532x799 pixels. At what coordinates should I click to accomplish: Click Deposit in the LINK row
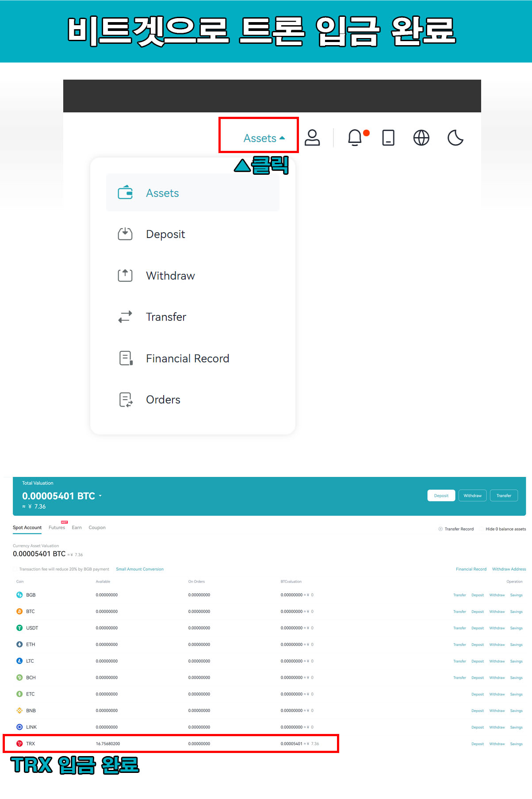(478, 727)
